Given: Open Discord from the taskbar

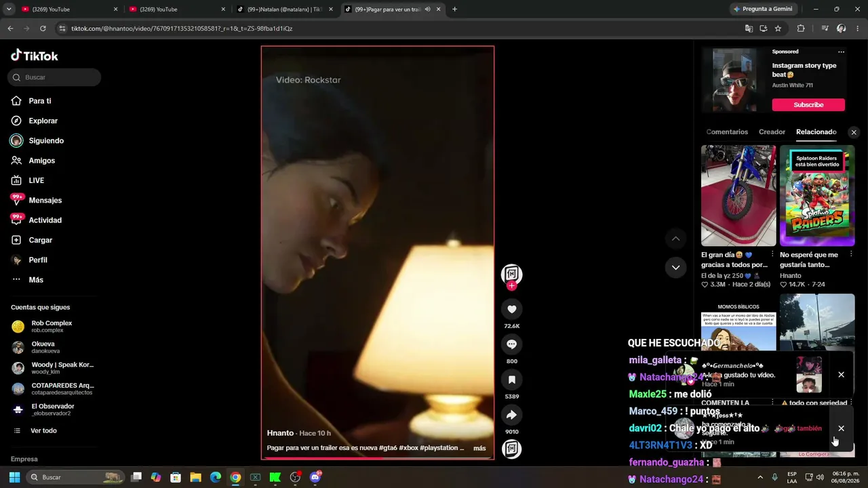Looking at the screenshot, I should (315, 477).
